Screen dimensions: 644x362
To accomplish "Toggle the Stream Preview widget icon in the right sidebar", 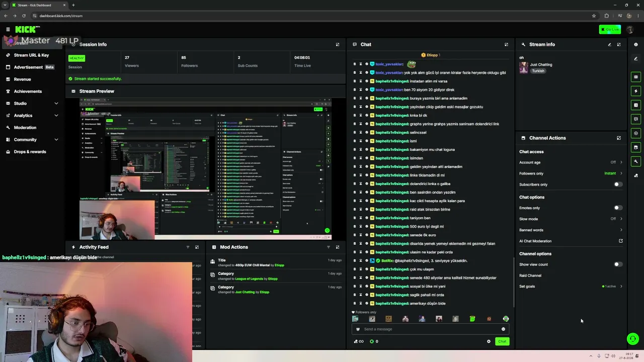I will [x=636, y=77].
